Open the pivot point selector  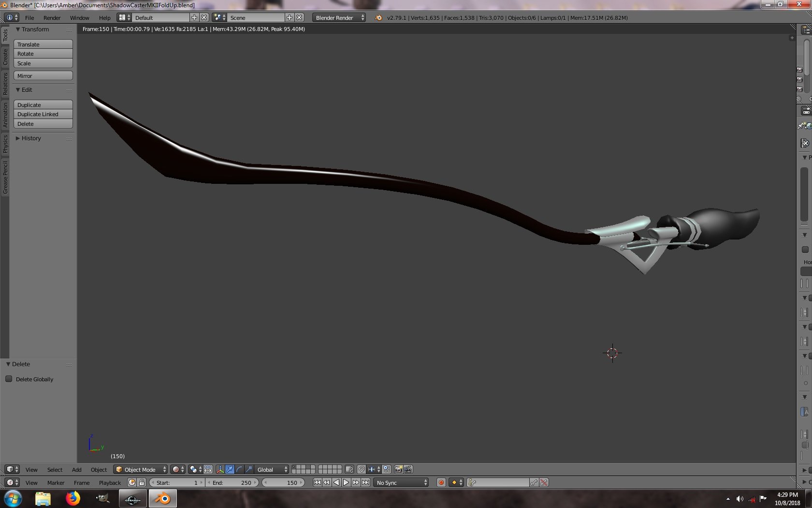pos(195,469)
